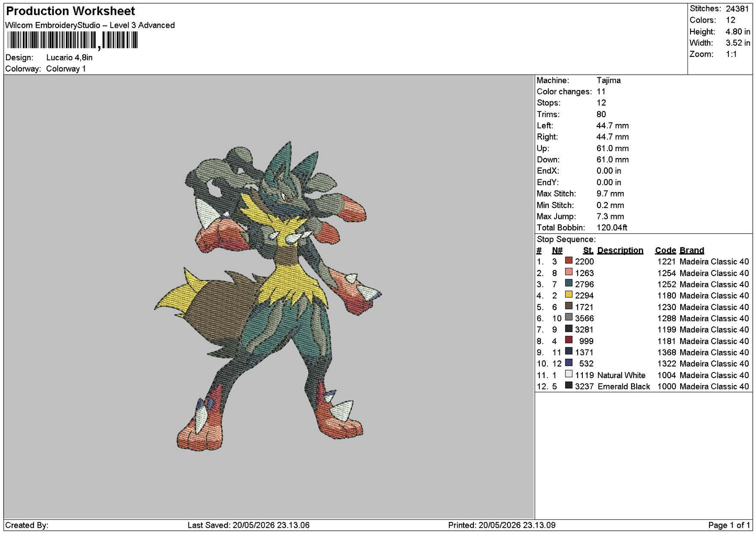The image size is (756, 534).
Task: Click the Total Bobbin value 120.04ft
Action: point(612,228)
